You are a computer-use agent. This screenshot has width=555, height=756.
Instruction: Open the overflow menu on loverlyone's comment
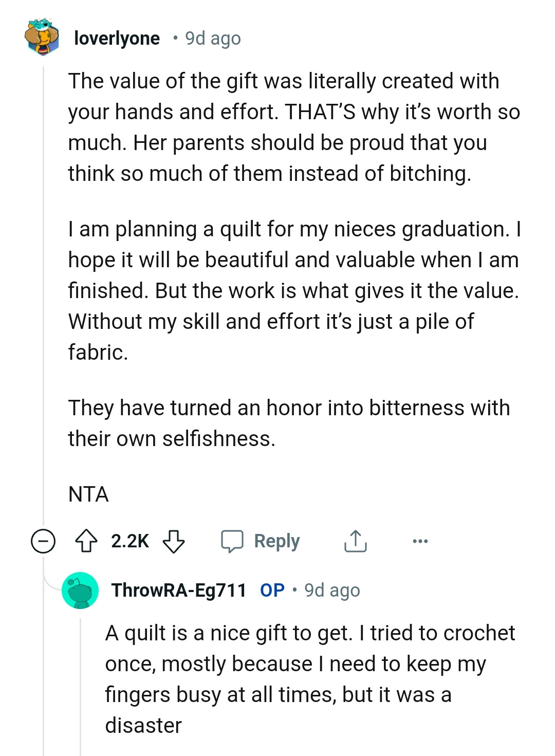click(420, 541)
